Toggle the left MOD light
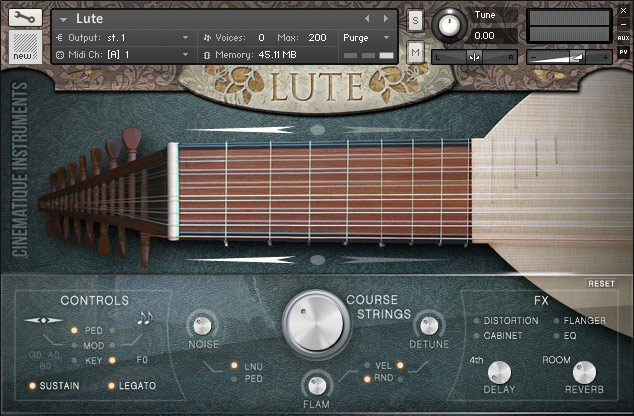This screenshot has width=634, height=416. pyautogui.click(x=74, y=345)
